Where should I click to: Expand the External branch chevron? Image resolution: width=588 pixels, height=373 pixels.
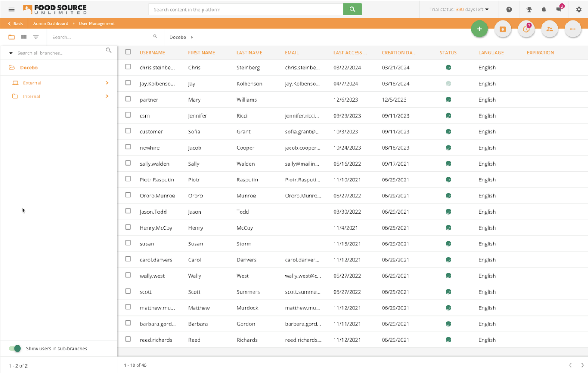tap(107, 83)
